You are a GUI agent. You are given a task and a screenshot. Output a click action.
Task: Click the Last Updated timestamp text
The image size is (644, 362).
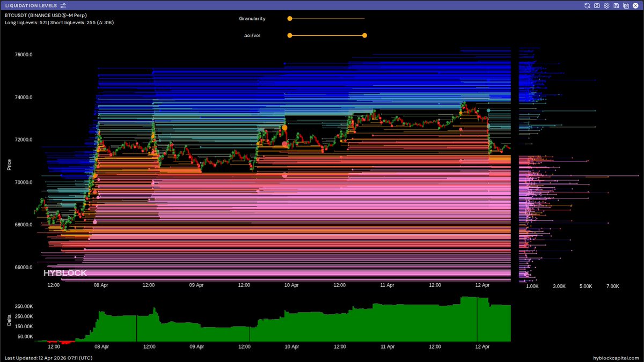(49, 358)
